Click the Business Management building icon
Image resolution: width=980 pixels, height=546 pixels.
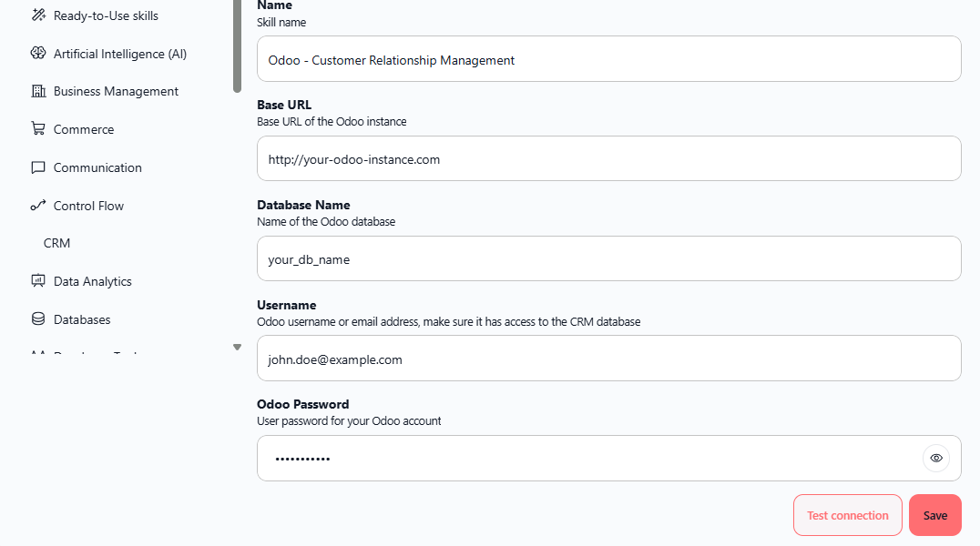[x=38, y=91]
